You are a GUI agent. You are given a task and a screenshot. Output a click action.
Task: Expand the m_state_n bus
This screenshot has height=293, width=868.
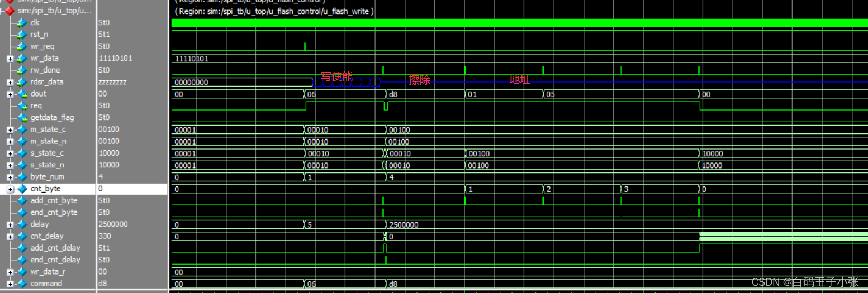pyautogui.click(x=10, y=142)
